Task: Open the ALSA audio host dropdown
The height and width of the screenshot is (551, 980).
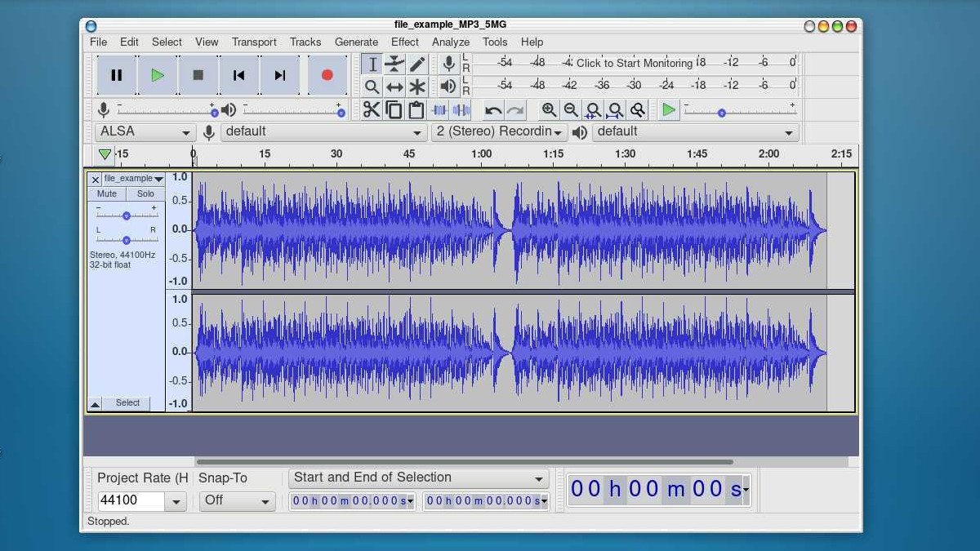Action: point(145,131)
